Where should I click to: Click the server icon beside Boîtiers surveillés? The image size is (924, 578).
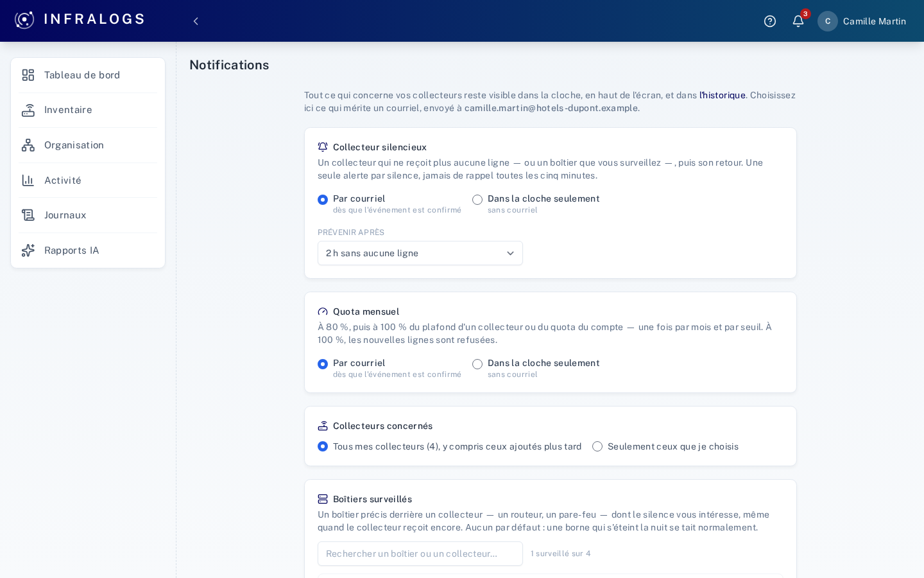(323, 499)
